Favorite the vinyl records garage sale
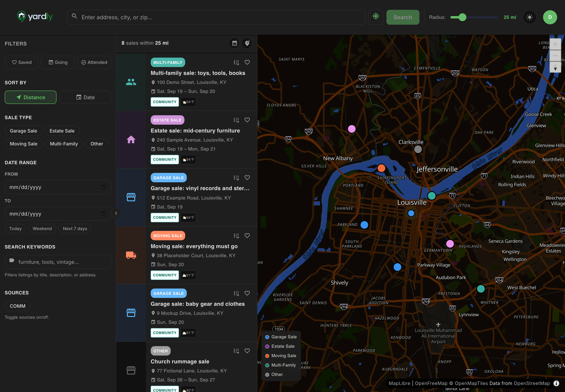Screen dimensions: 565x392 [247, 178]
